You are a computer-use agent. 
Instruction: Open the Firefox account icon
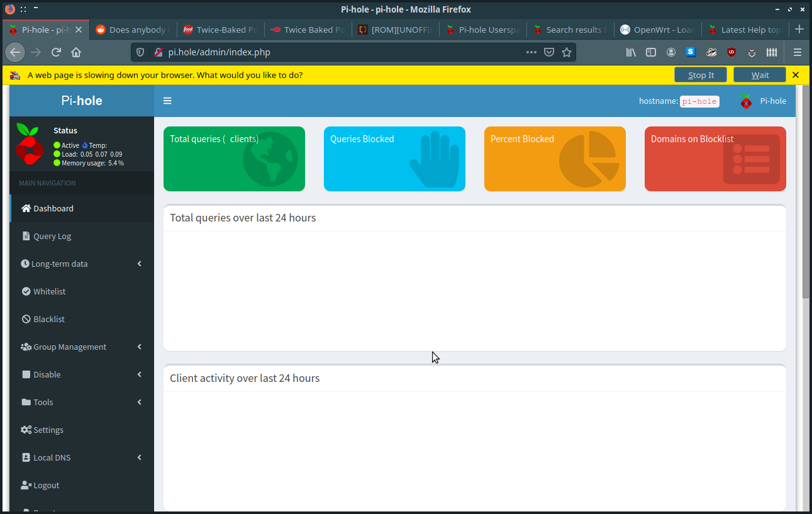(671, 52)
